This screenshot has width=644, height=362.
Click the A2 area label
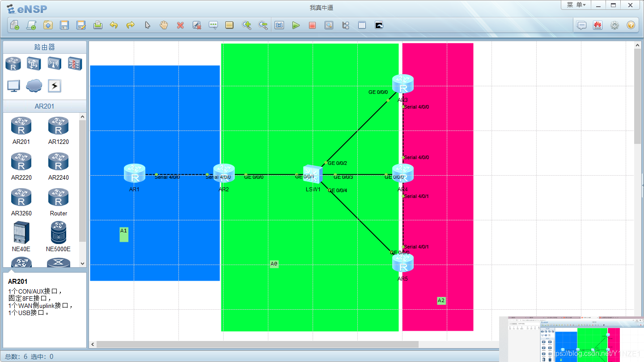point(441,300)
